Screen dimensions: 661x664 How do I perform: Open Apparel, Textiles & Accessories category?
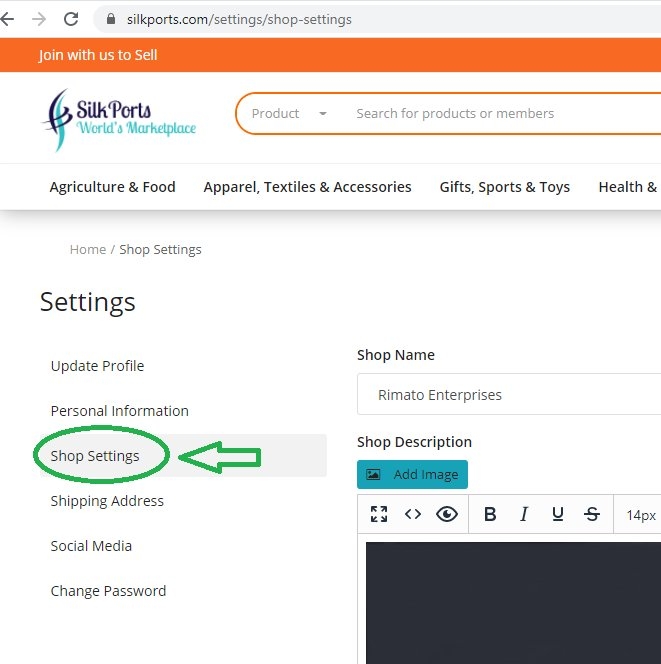click(307, 187)
